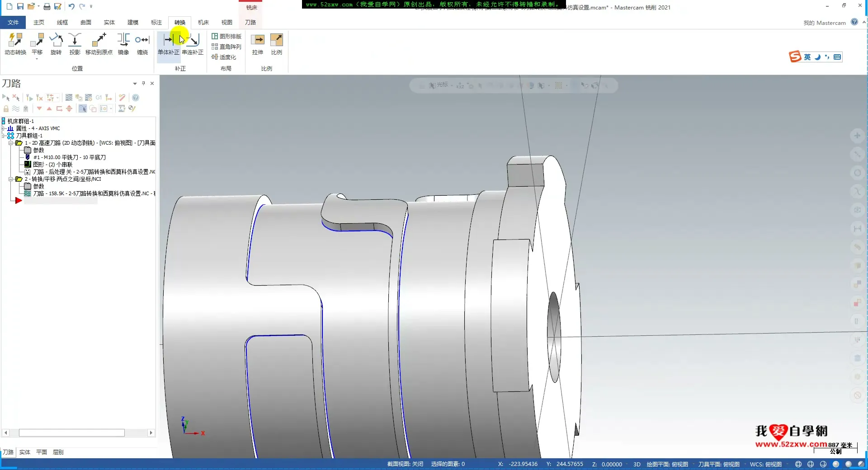
Task: Select the 串连补正 chain offset tool
Action: tap(193, 44)
